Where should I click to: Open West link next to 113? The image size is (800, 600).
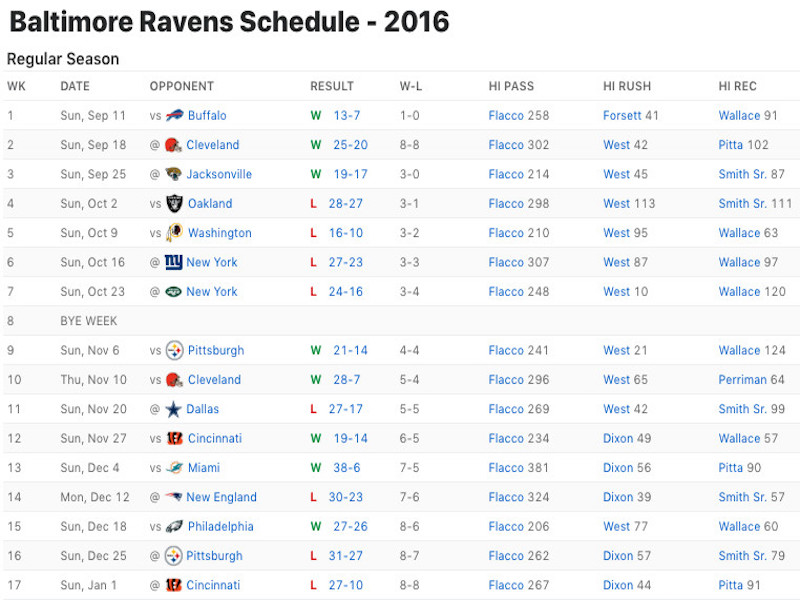[x=616, y=204]
